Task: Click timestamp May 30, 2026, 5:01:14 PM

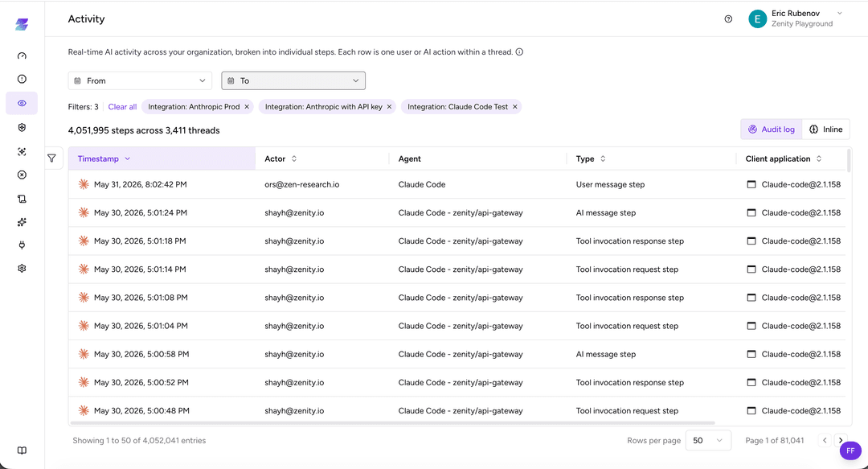Action: pos(140,269)
